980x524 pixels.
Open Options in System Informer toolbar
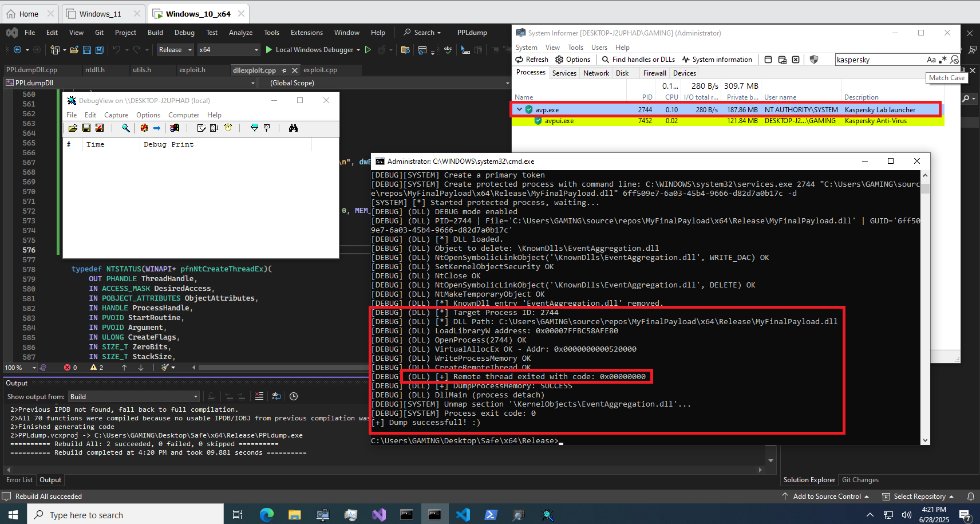pos(572,60)
